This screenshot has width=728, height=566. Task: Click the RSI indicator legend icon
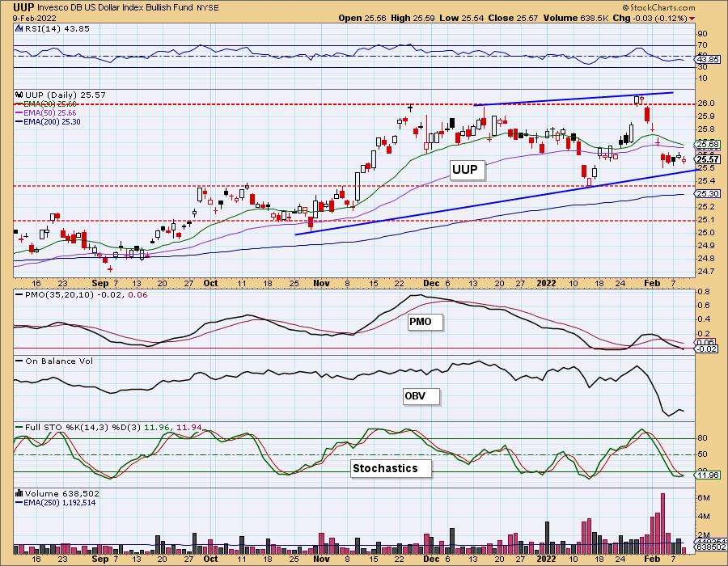[x=19, y=28]
